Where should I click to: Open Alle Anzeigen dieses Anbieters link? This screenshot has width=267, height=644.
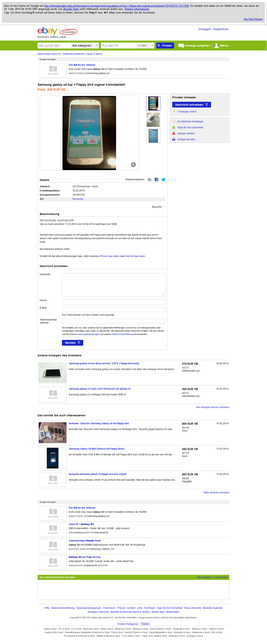coord(213,407)
